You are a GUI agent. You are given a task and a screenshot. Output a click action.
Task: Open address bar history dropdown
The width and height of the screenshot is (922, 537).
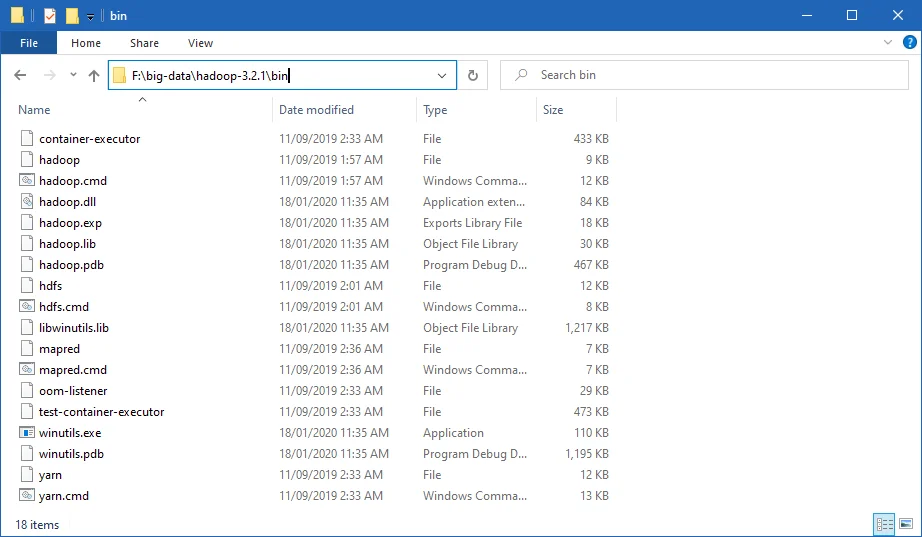(442, 75)
